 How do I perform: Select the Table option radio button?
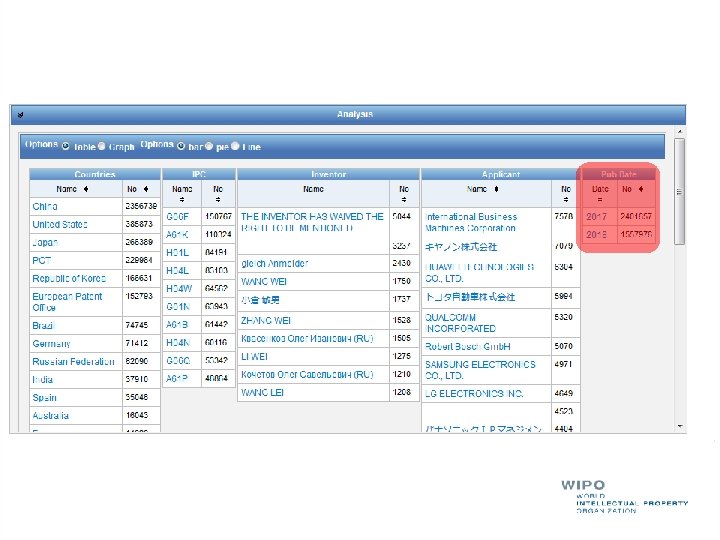(x=66, y=146)
